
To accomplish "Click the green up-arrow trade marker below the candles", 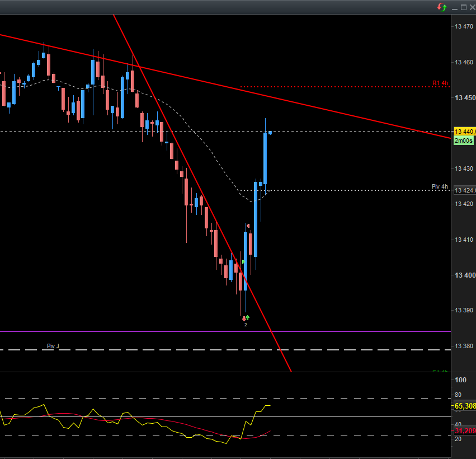I will click(x=248, y=317).
